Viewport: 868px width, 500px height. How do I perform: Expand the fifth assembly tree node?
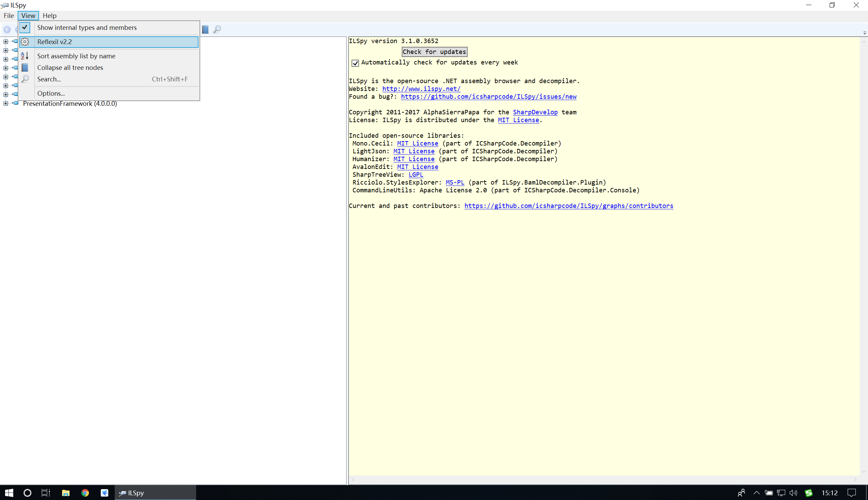(x=5, y=77)
